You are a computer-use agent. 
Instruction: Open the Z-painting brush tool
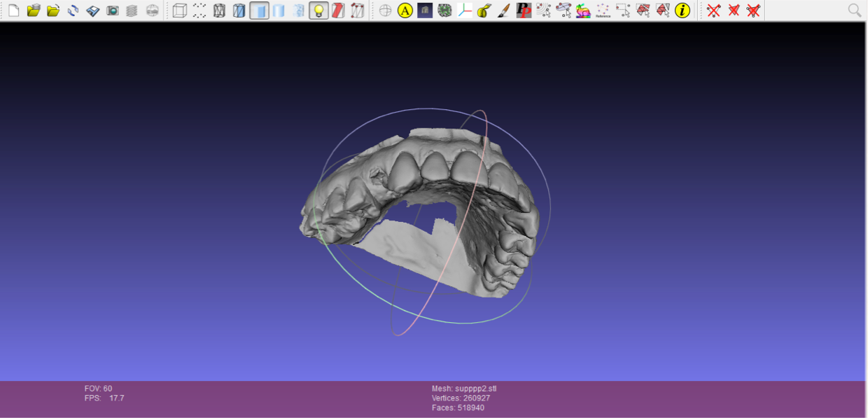503,11
